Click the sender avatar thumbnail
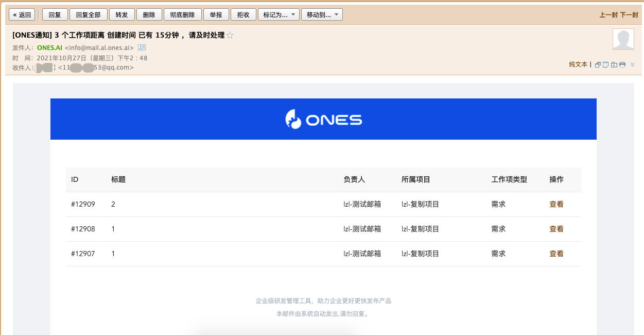 click(623, 39)
